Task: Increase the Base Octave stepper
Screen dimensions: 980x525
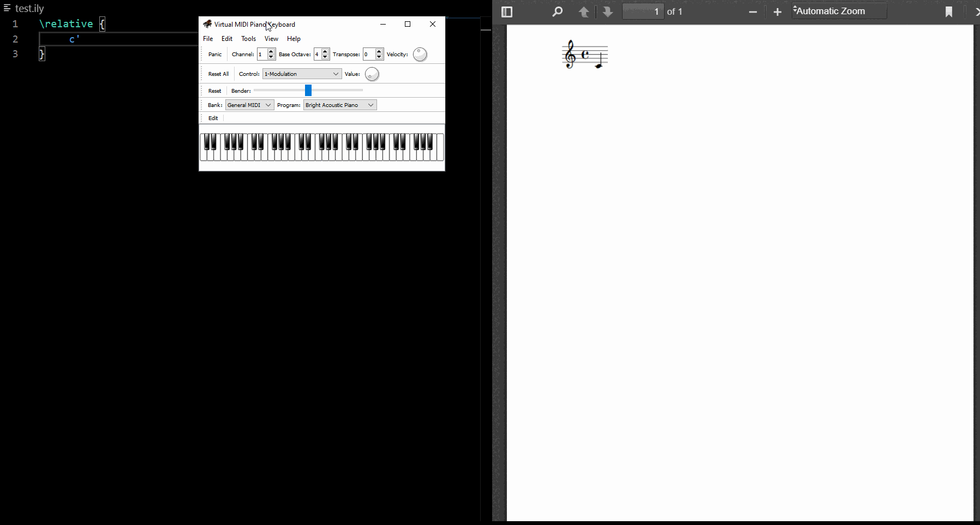Action: coord(325,52)
